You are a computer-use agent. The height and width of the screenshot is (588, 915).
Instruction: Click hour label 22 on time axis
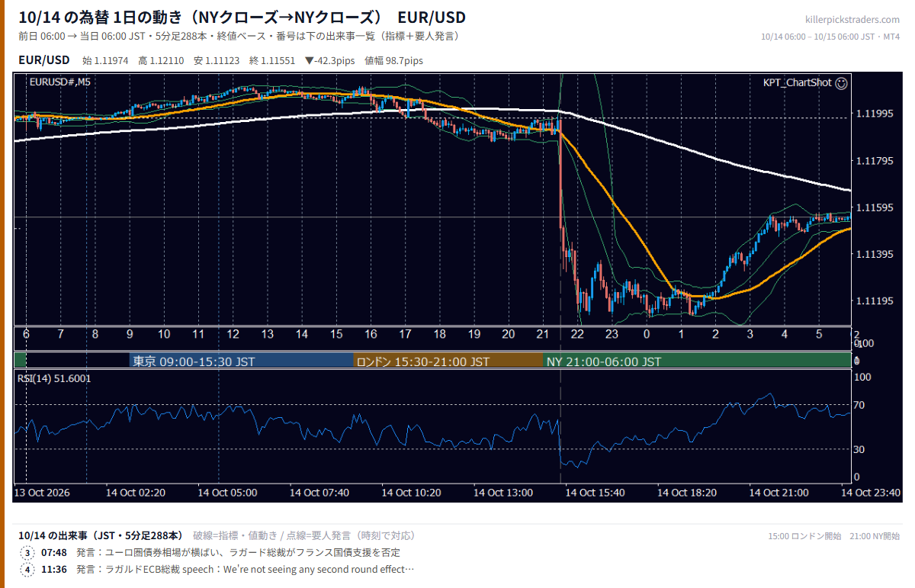[577, 334]
